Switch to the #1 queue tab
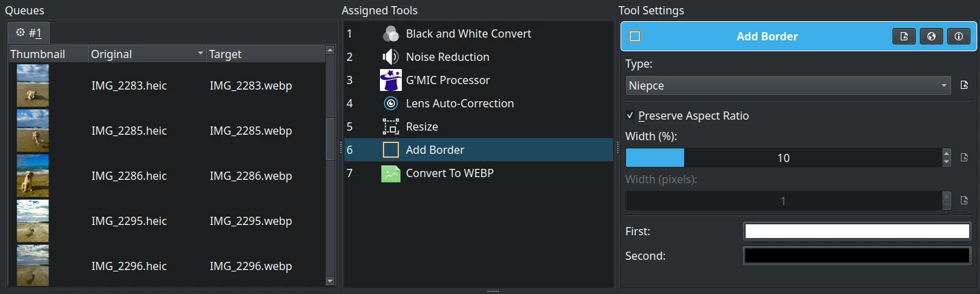 point(29,32)
